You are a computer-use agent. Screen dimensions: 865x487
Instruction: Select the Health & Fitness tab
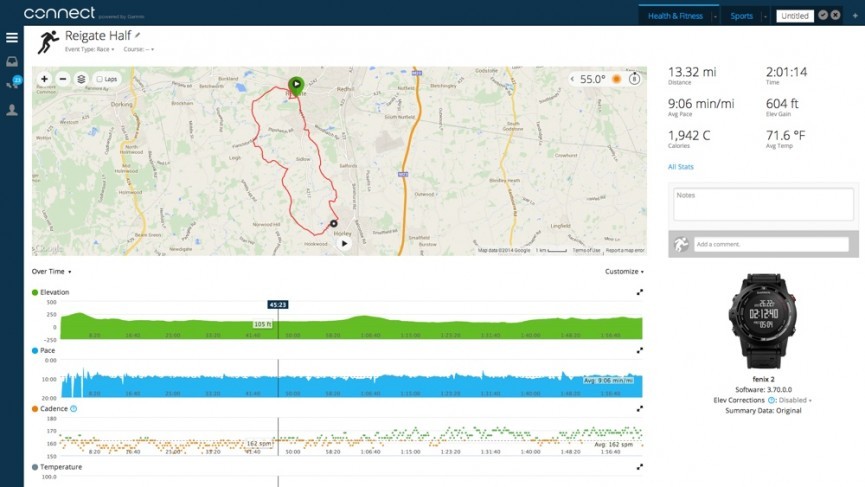tap(675, 16)
